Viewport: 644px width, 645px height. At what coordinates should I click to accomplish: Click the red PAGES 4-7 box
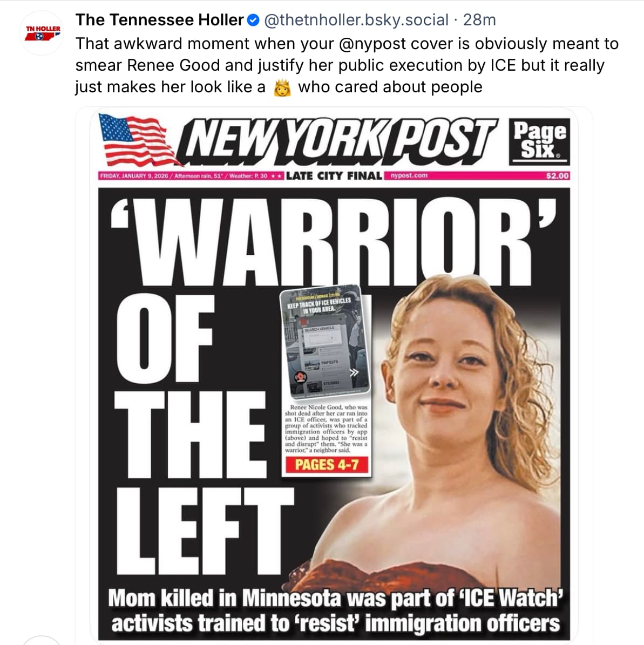pyautogui.click(x=327, y=465)
